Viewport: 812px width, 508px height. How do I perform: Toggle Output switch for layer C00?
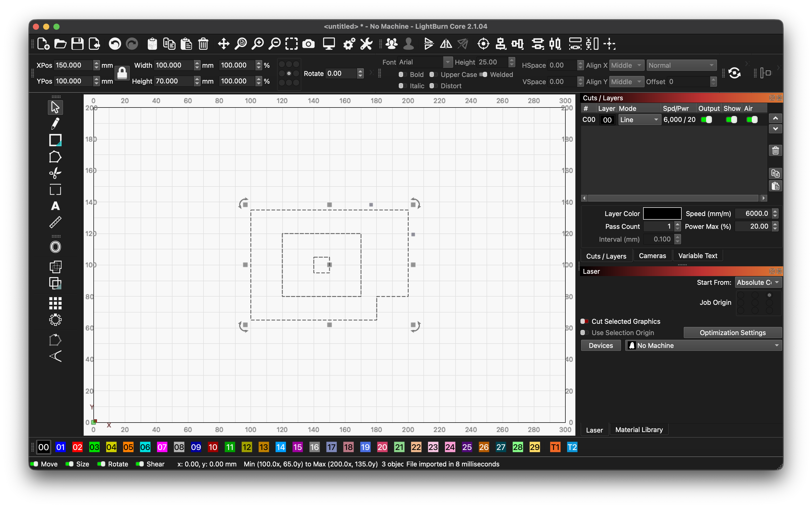[x=707, y=120]
